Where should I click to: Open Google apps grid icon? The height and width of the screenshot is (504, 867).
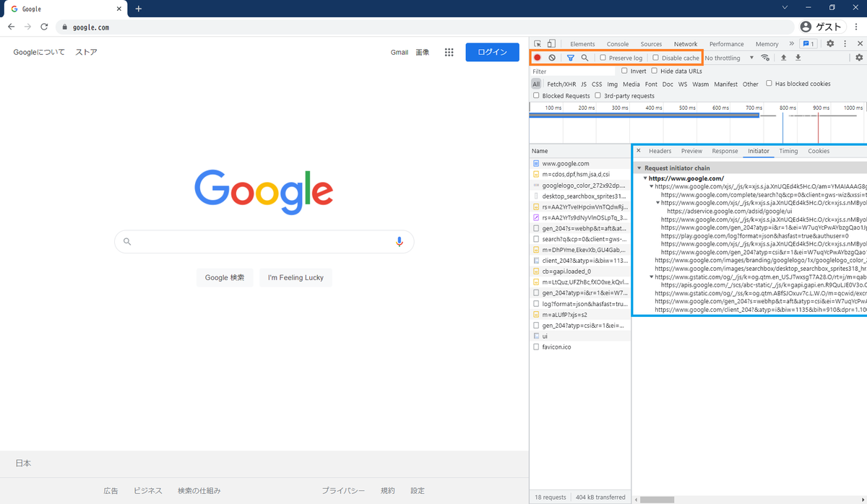tap(449, 52)
